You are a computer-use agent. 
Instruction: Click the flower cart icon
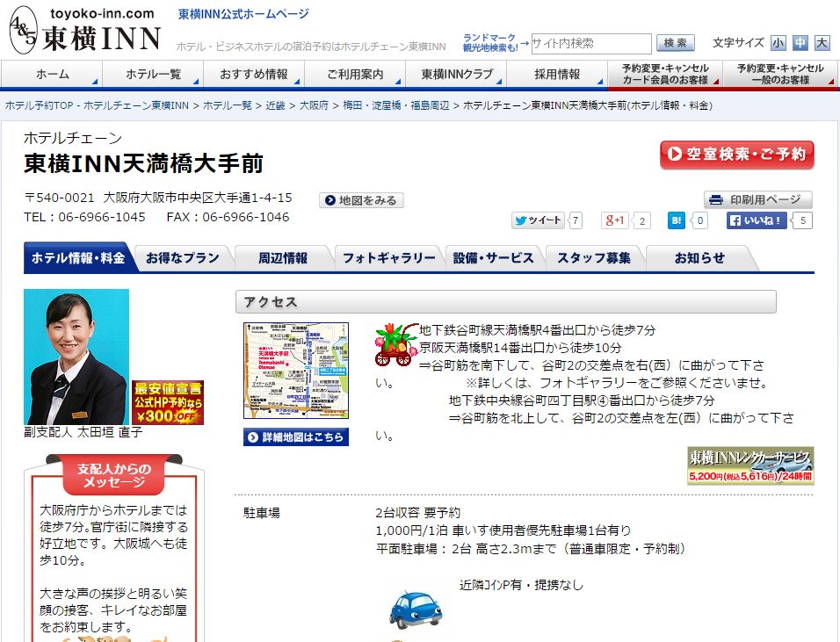click(x=396, y=344)
